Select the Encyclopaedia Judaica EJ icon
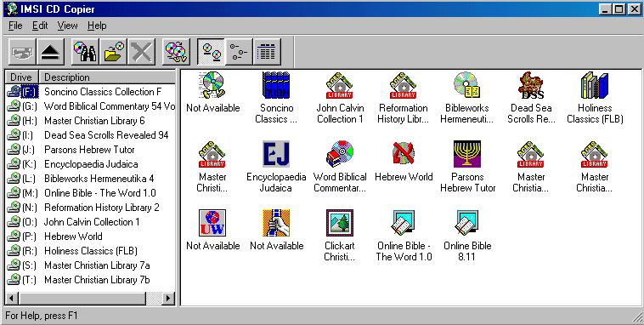This screenshot has height=325, width=644. pyautogui.click(x=276, y=153)
